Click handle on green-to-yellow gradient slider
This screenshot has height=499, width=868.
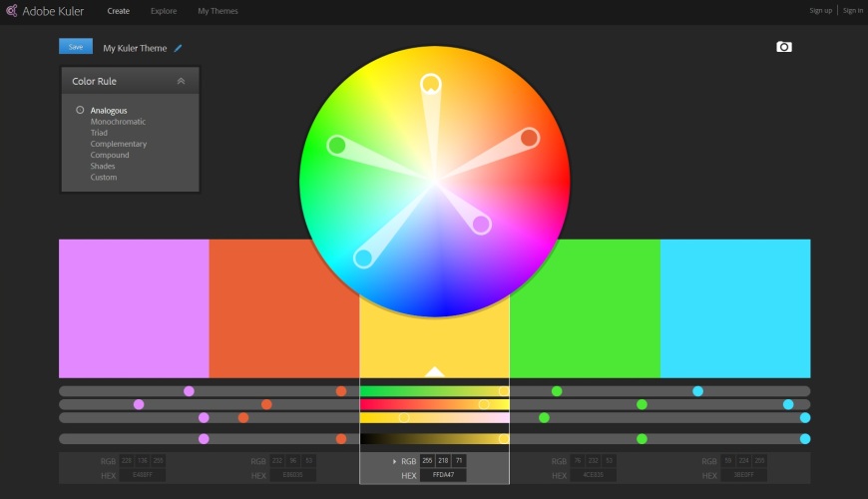coord(503,391)
